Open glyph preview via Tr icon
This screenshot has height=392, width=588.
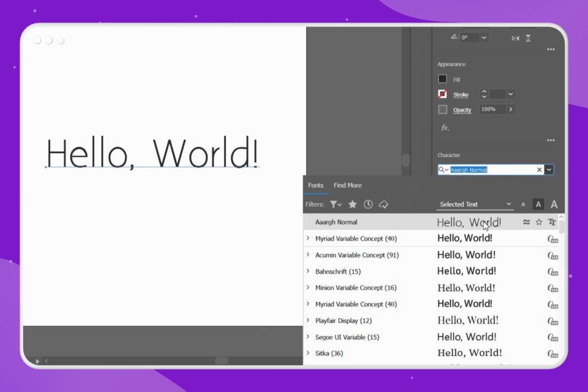(552, 222)
